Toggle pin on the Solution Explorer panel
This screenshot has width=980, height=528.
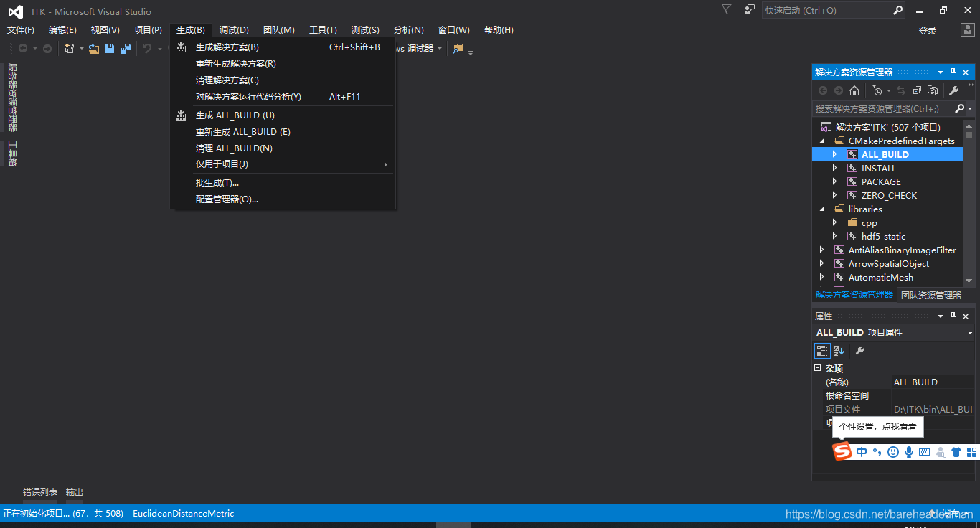(x=953, y=72)
